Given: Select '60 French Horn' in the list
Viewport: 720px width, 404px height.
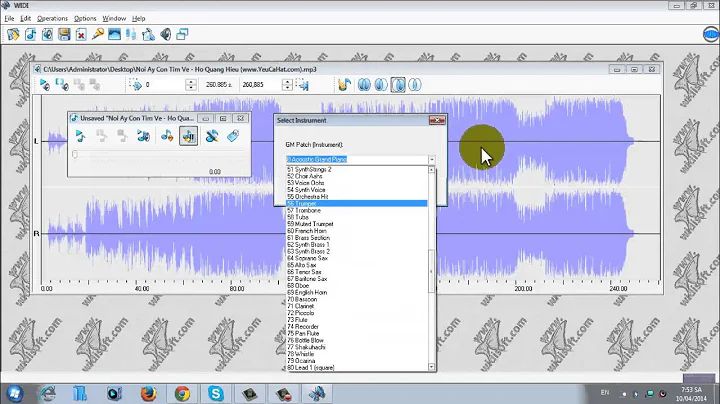Looking at the screenshot, I should click(357, 231).
